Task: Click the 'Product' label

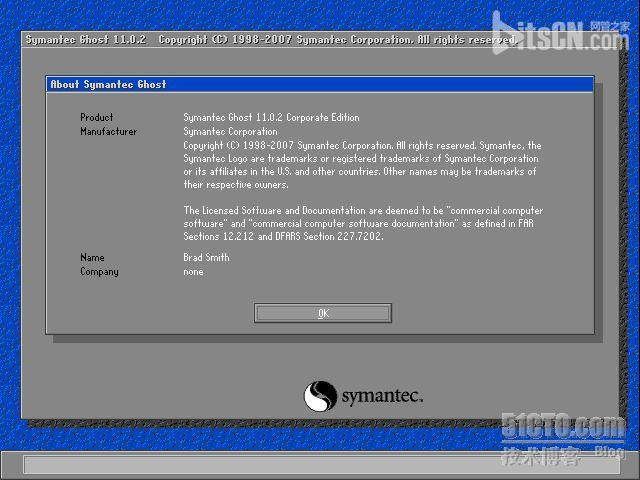Action: pos(97,118)
